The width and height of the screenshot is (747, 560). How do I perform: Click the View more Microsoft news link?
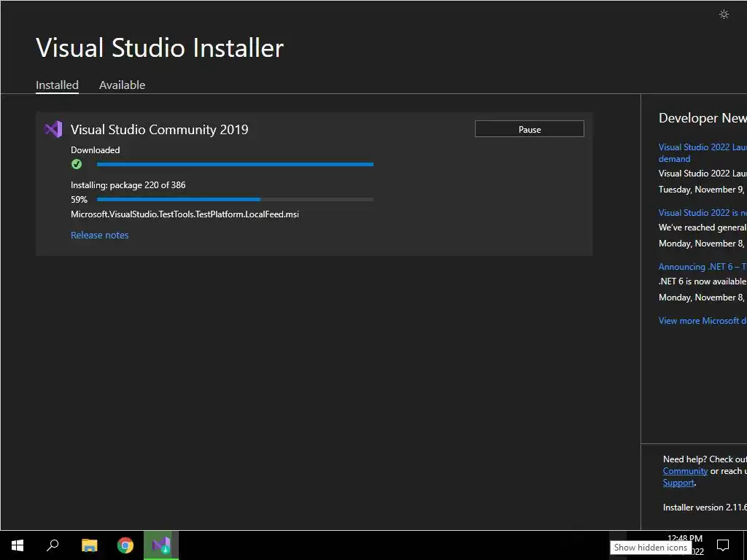coord(703,321)
